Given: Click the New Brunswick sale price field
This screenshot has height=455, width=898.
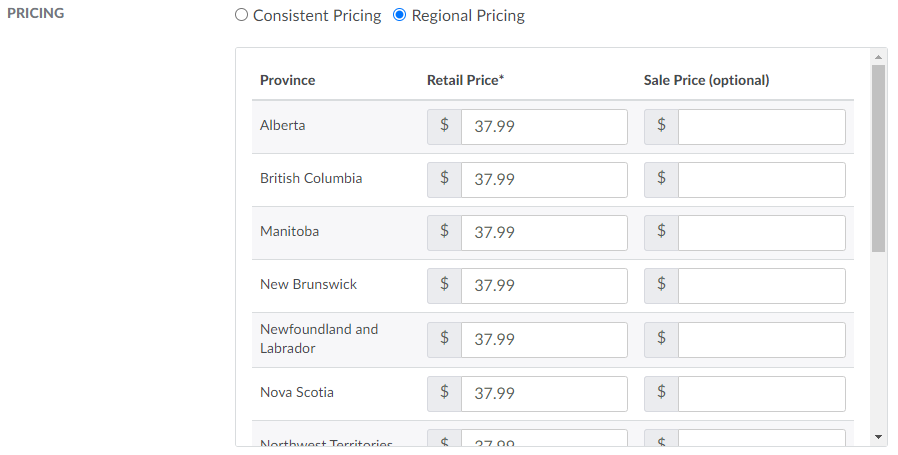Looking at the screenshot, I should pos(761,286).
